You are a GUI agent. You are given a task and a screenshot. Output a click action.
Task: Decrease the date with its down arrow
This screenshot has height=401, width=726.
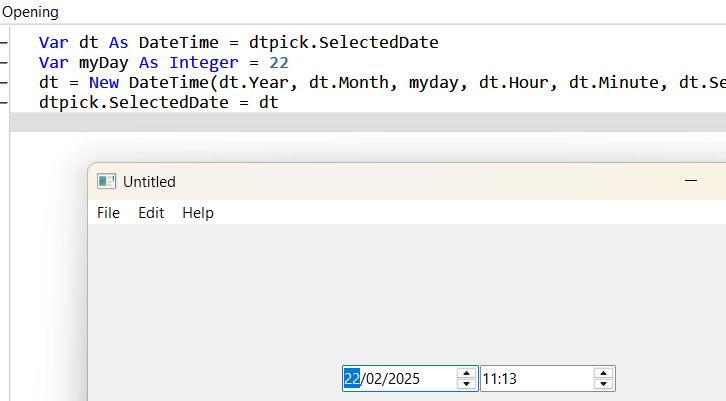[x=466, y=384]
